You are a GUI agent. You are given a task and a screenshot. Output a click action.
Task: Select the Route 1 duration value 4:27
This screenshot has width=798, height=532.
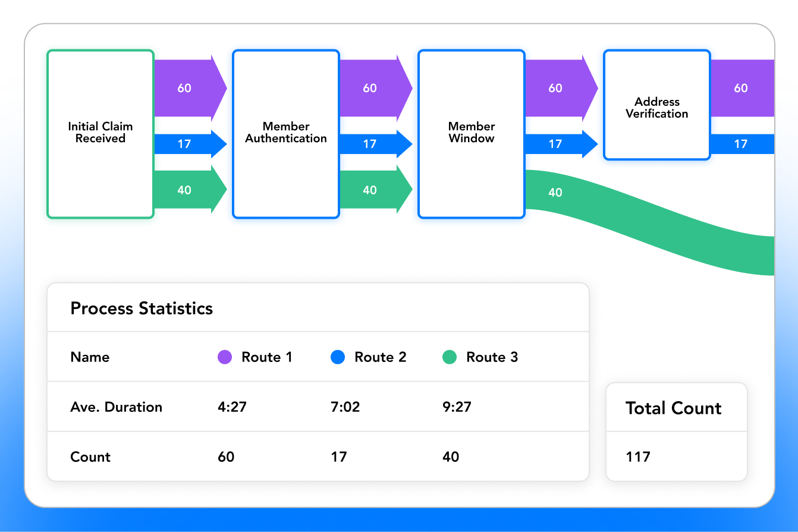232,407
